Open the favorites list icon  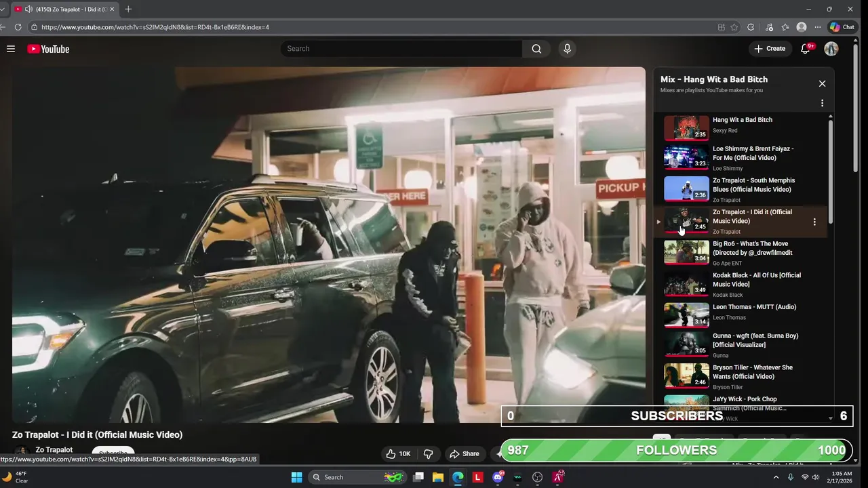click(785, 27)
